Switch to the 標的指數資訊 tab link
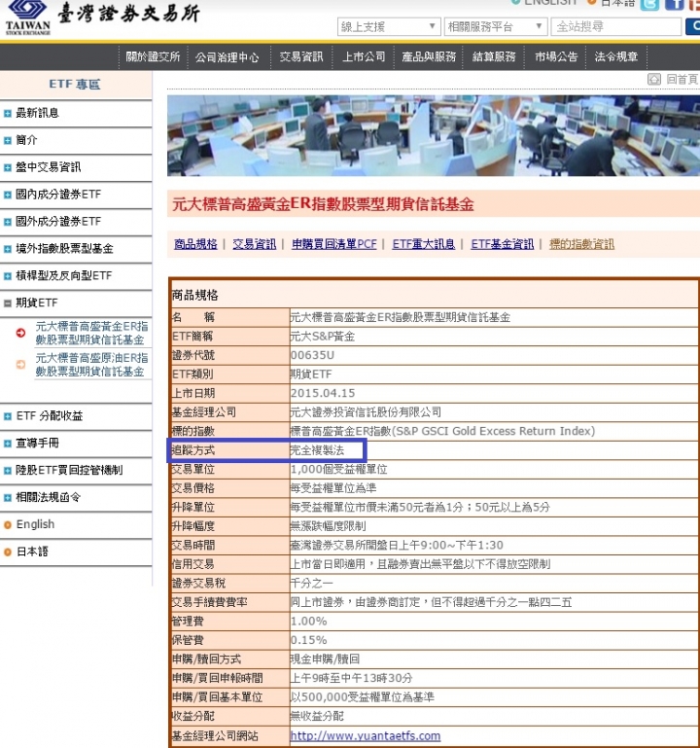This screenshot has height=748, width=700. tap(581, 244)
